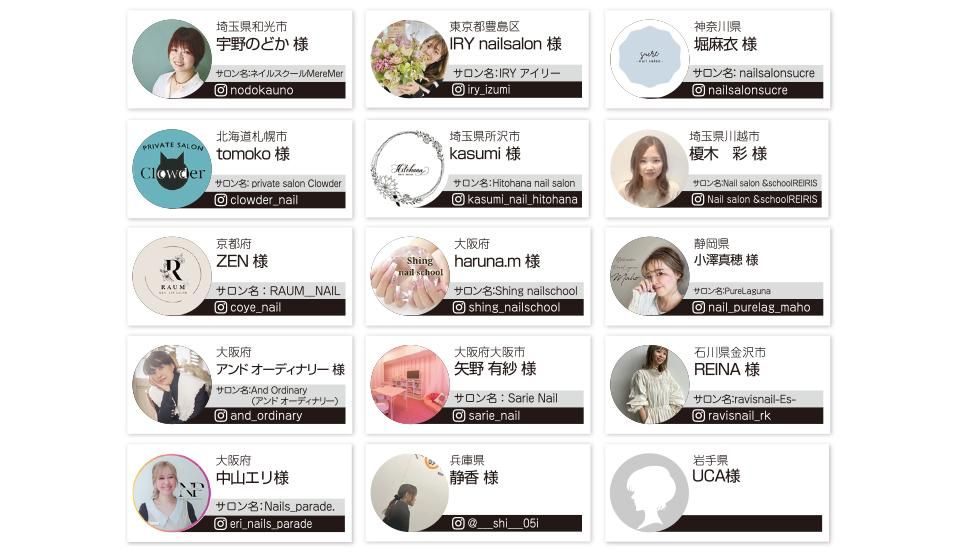Click Instagram icon beside sarie_nail
Image resolution: width=953 pixels, height=553 pixels.
[459, 416]
